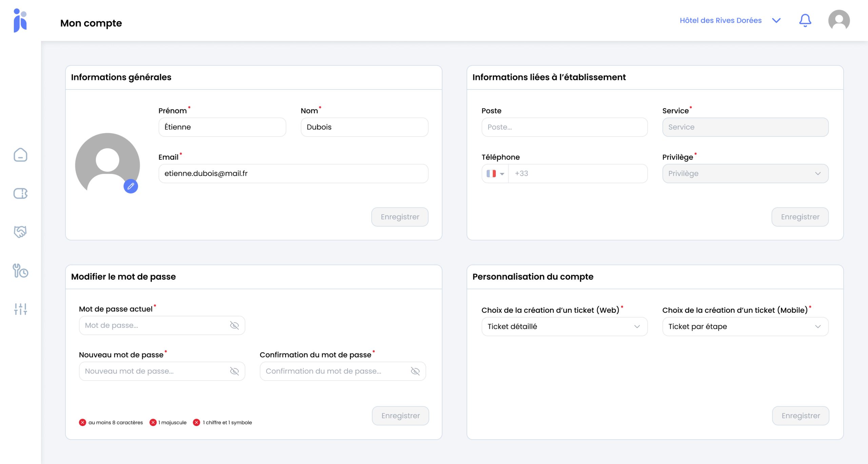The width and height of the screenshot is (868, 464).
Task: Open the phone country flag selector
Action: (x=495, y=174)
